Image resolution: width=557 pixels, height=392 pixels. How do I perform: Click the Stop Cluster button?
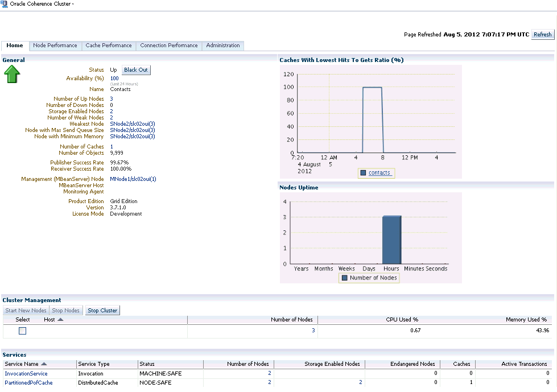tap(102, 310)
